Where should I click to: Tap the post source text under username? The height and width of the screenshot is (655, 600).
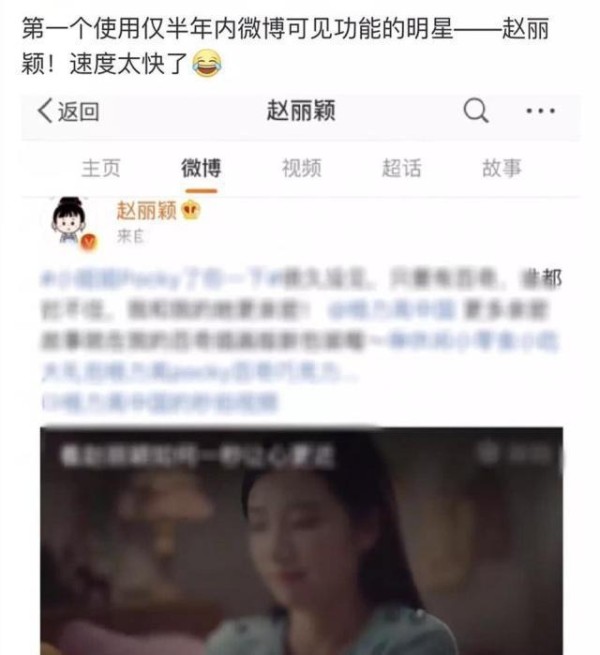click(130, 236)
